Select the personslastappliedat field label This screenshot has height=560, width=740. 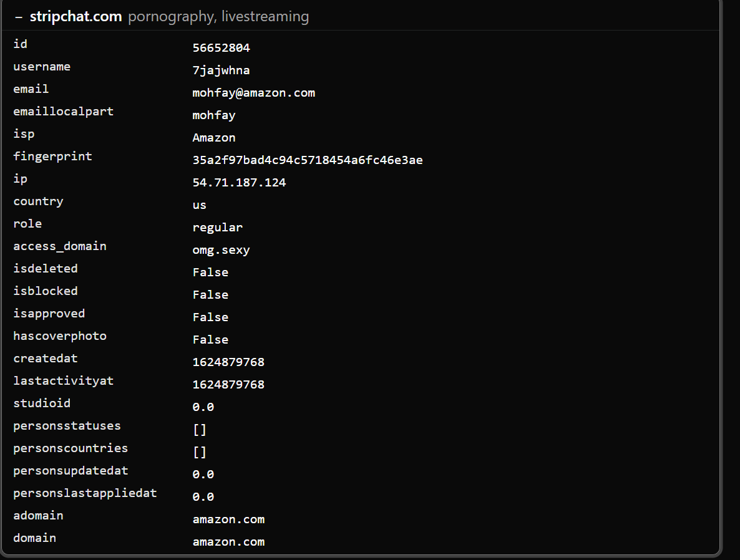(x=85, y=493)
